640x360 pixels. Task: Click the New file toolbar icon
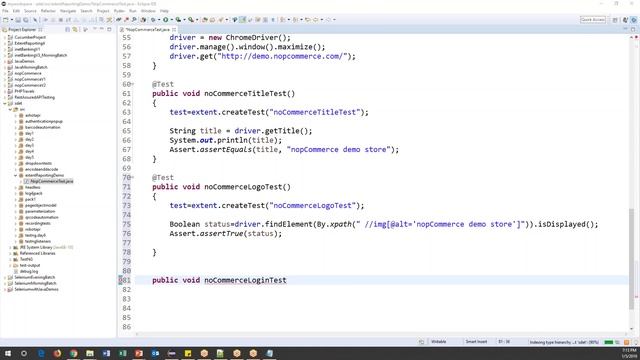tap(5, 20)
